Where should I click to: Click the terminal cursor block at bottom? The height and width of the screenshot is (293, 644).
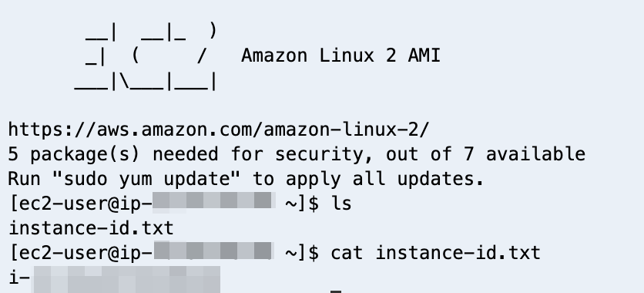pyautogui.click(x=336, y=291)
